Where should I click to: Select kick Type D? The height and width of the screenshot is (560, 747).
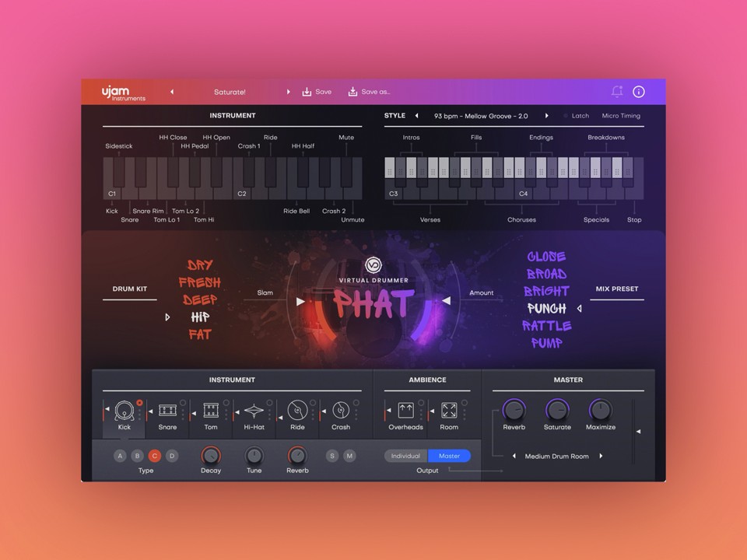pos(172,456)
